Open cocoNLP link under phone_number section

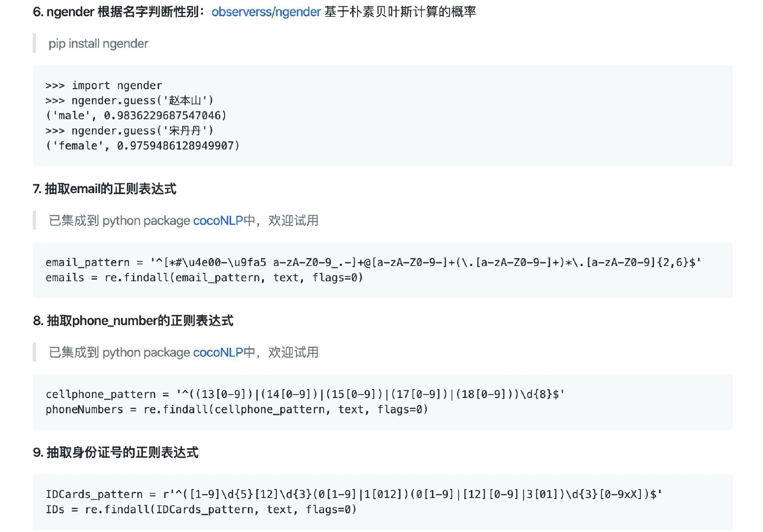218,353
